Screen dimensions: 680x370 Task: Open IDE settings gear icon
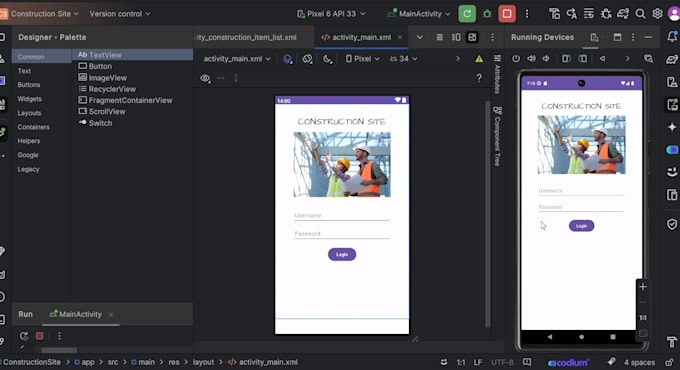pos(657,14)
